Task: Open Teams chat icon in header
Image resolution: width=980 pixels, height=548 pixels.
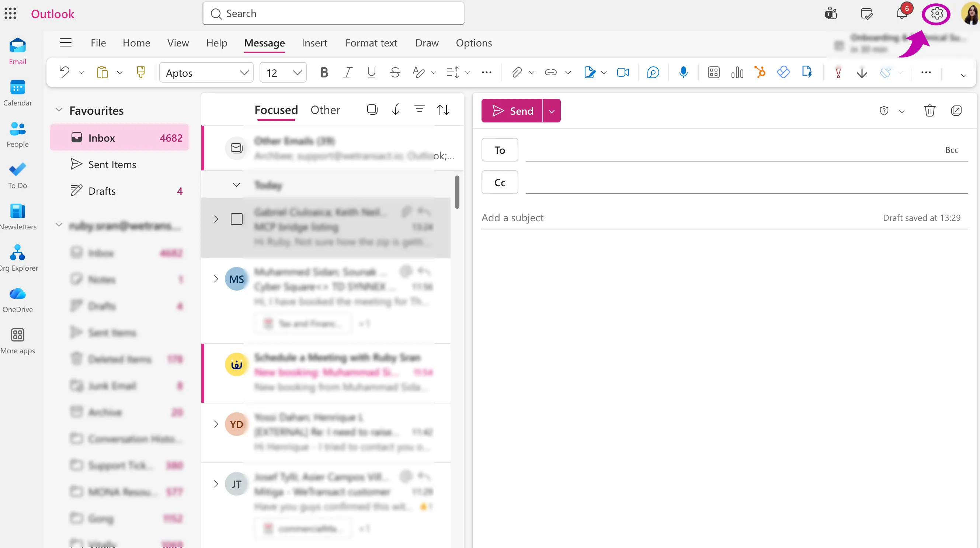Action: (831, 13)
